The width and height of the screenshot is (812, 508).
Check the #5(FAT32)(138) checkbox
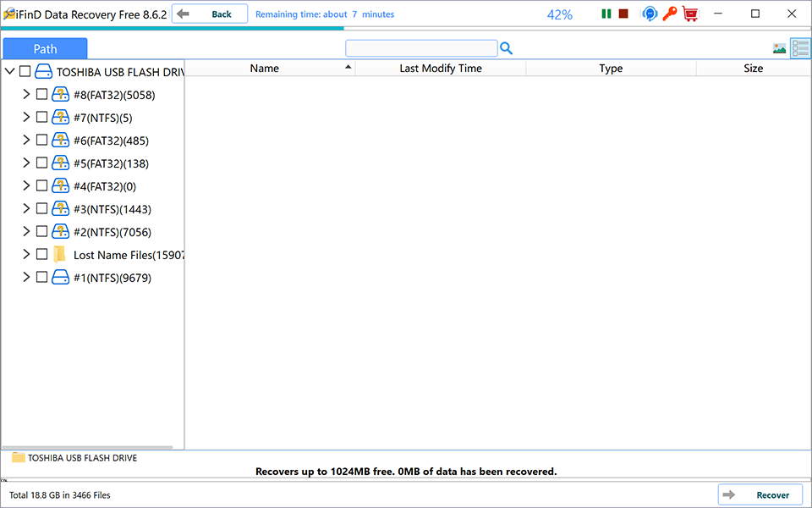42,163
